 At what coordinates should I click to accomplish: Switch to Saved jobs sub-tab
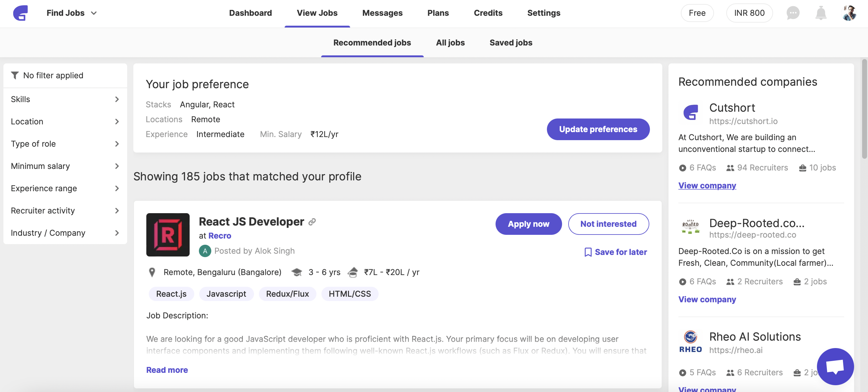(511, 43)
